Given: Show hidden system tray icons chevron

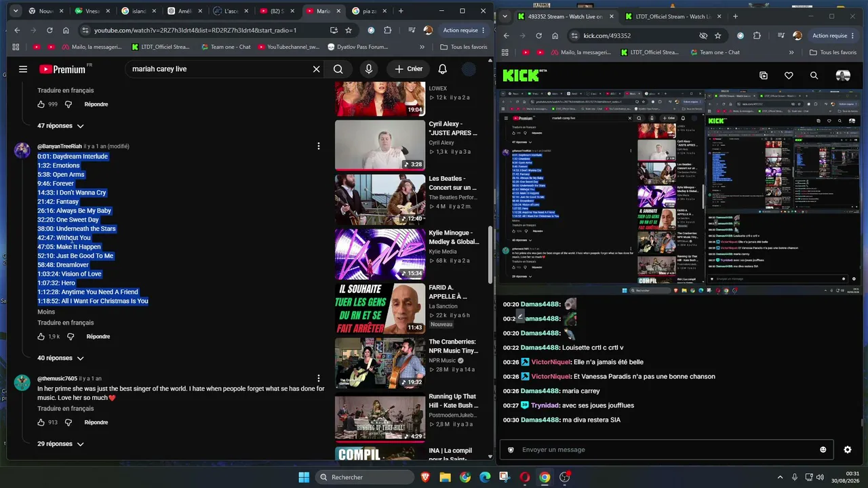Looking at the screenshot, I should pyautogui.click(x=780, y=477).
